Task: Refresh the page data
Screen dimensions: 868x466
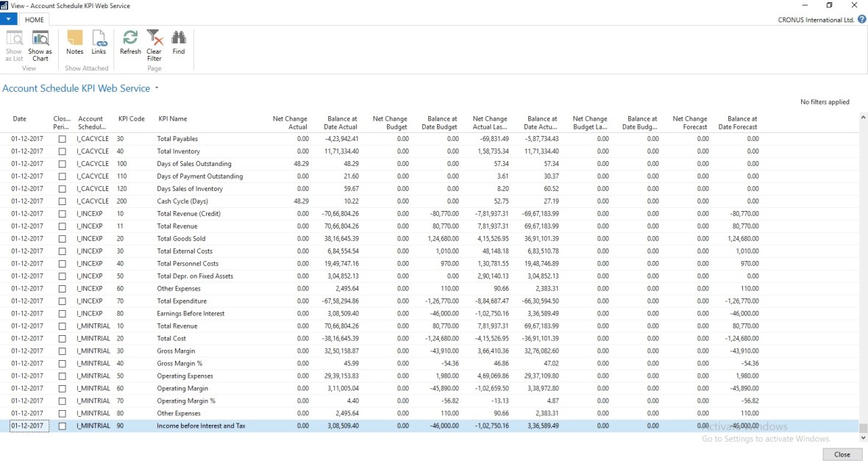Action: tap(130, 44)
